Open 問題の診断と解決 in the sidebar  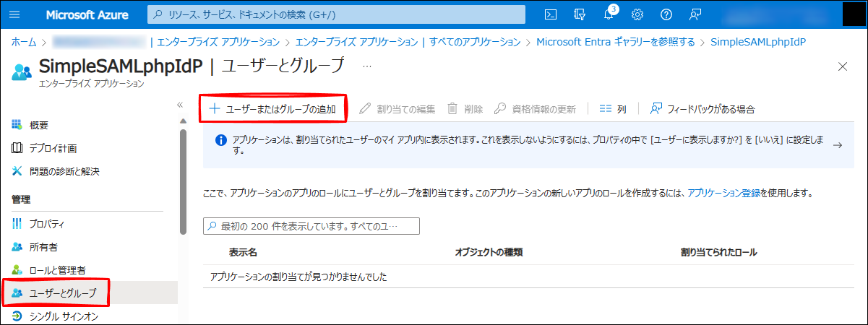64,171
